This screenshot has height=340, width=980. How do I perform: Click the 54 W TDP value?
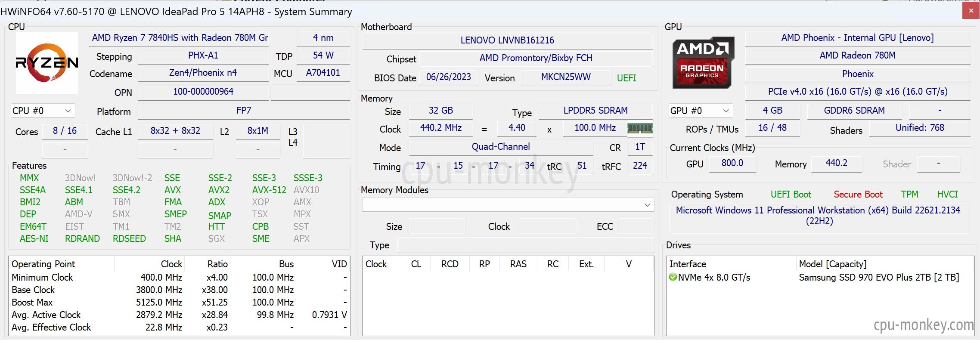(323, 56)
